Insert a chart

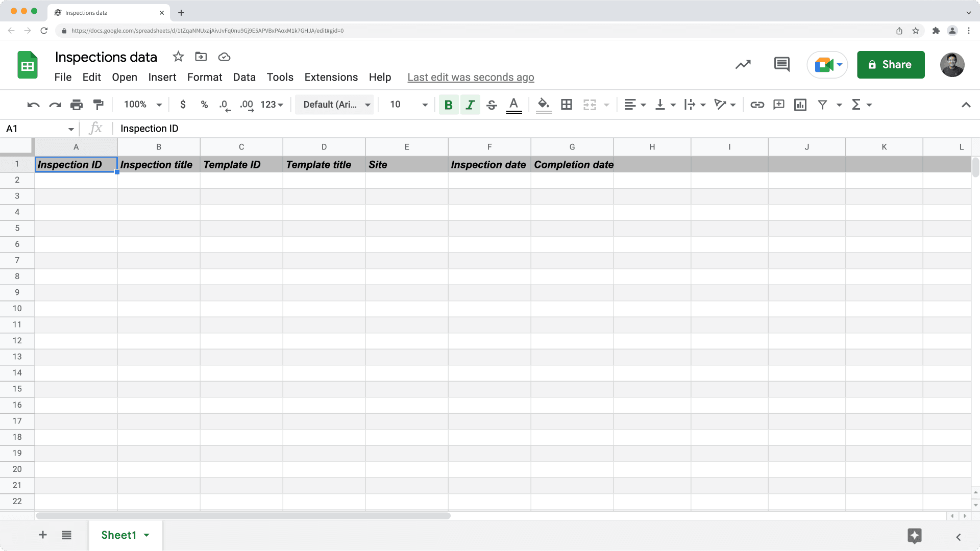tap(800, 104)
